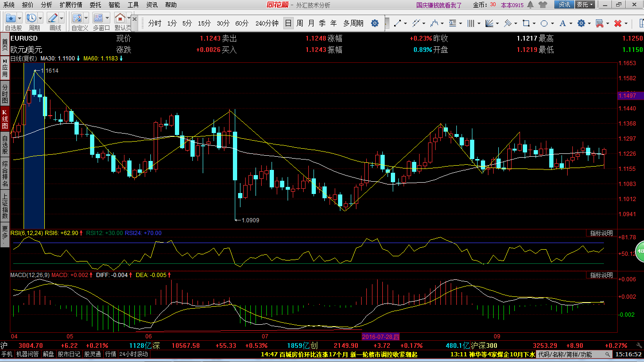Open drawing tools settings gear
Viewport: 644px width, 362px height.
581,23
